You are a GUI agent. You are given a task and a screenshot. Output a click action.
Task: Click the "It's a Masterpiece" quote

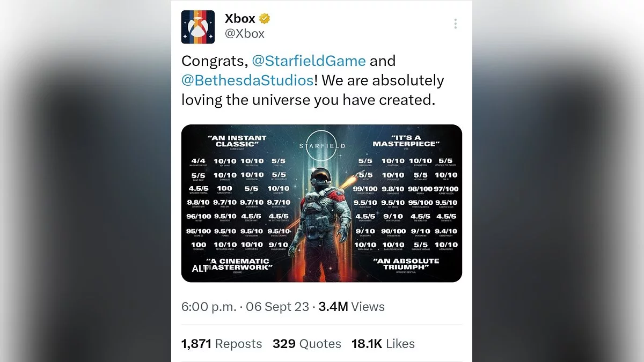[406, 141]
